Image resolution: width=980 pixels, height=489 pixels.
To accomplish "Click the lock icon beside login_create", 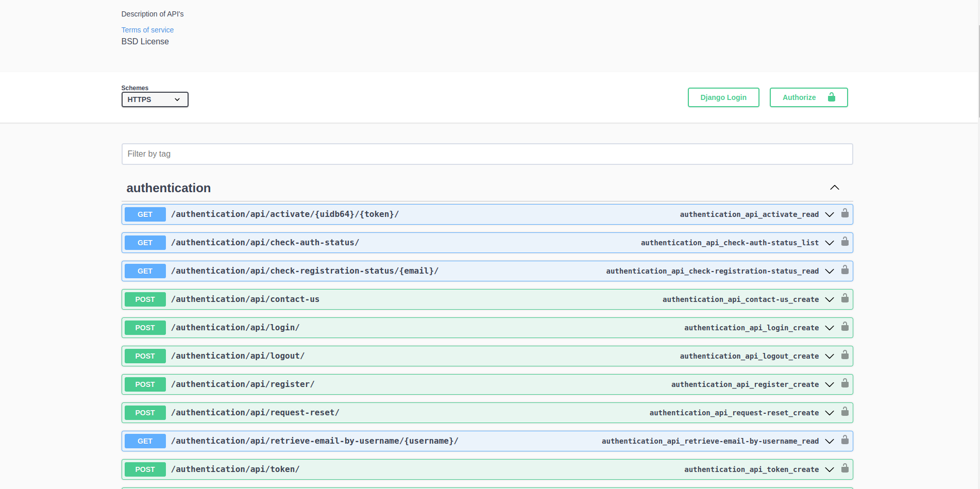I will click(845, 327).
